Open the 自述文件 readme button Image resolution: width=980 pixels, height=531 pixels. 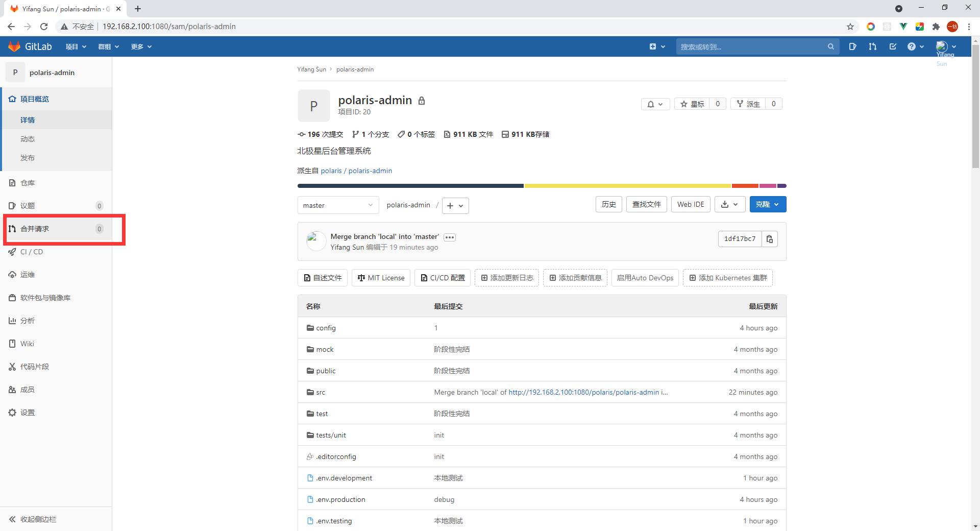pyautogui.click(x=323, y=278)
